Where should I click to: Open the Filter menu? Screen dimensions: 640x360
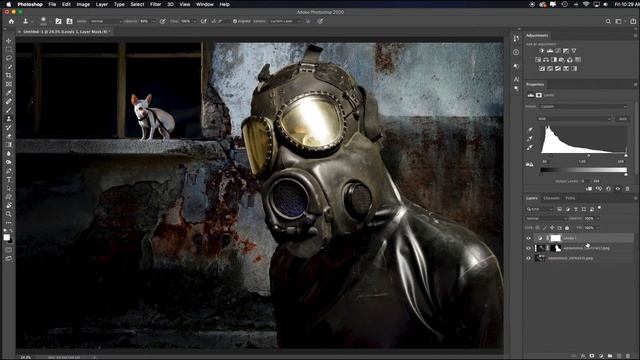156,4
